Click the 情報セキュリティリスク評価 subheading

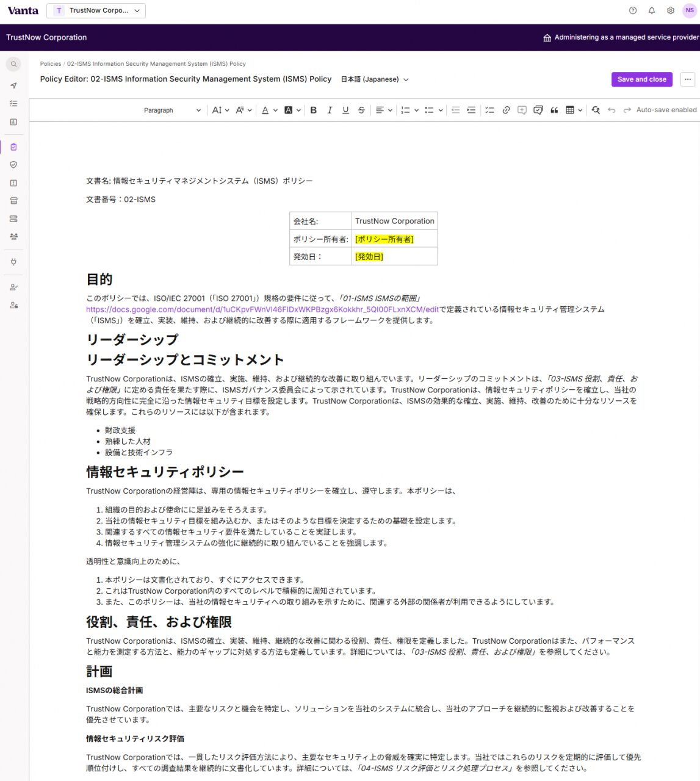[135, 738]
